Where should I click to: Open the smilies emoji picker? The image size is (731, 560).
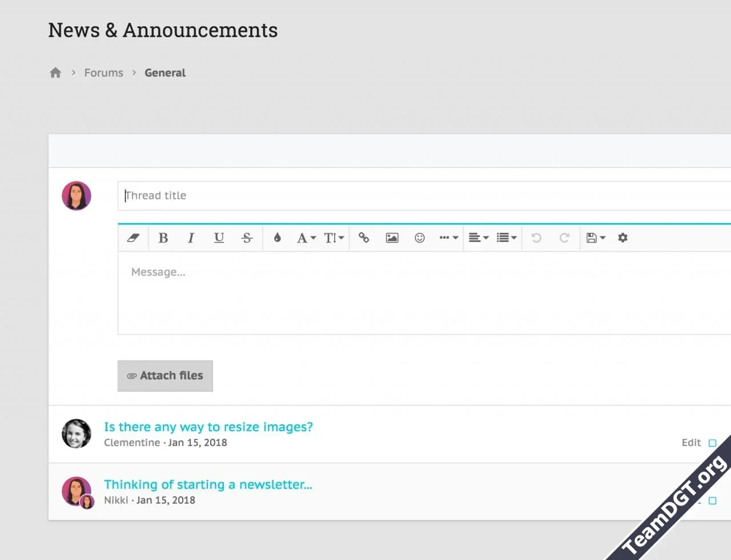click(420, 238)
